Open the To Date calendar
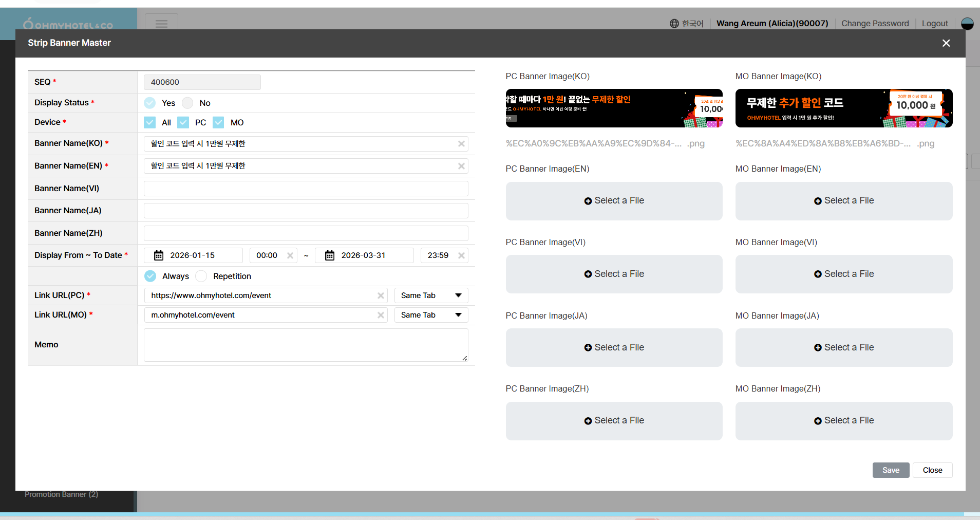This screenshot has height=520, width=980. click(330, 255)
